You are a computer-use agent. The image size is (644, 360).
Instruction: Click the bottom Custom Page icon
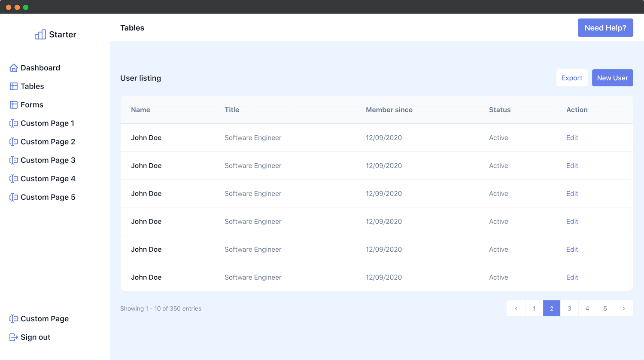(13, 318)
